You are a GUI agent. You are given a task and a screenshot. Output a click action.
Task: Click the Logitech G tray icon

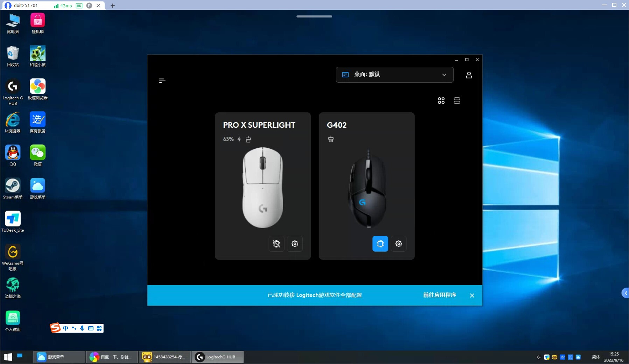click(539, 357)
